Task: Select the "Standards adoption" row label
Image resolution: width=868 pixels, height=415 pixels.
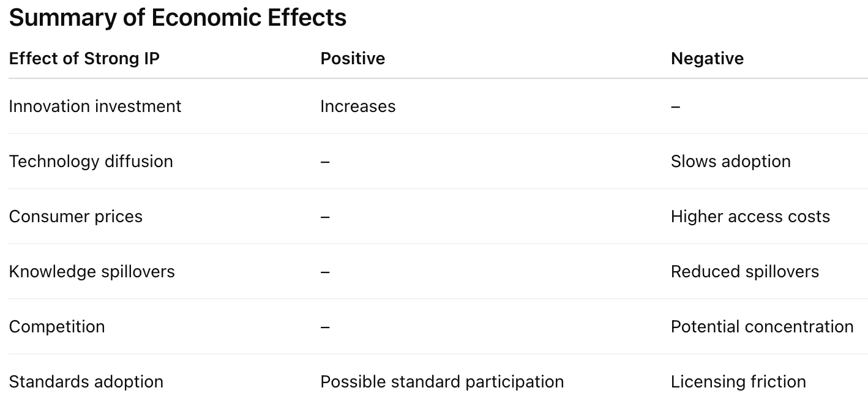Action: pos(86,382)
